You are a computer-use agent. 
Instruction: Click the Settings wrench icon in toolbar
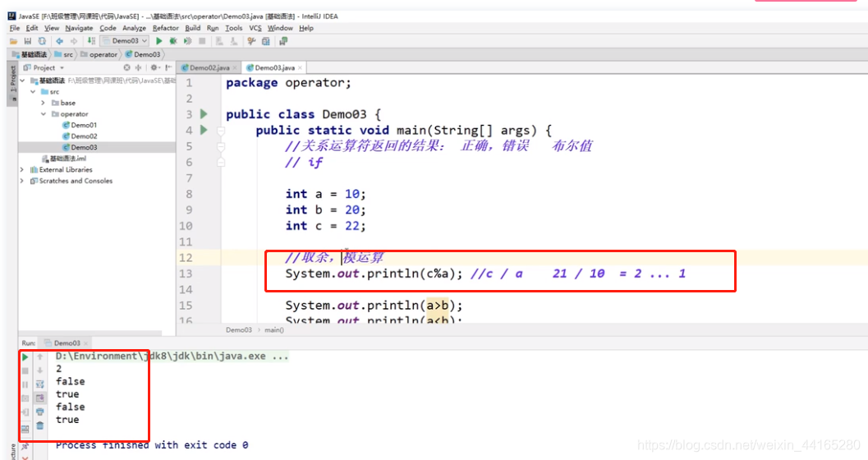tap(252, 41)
